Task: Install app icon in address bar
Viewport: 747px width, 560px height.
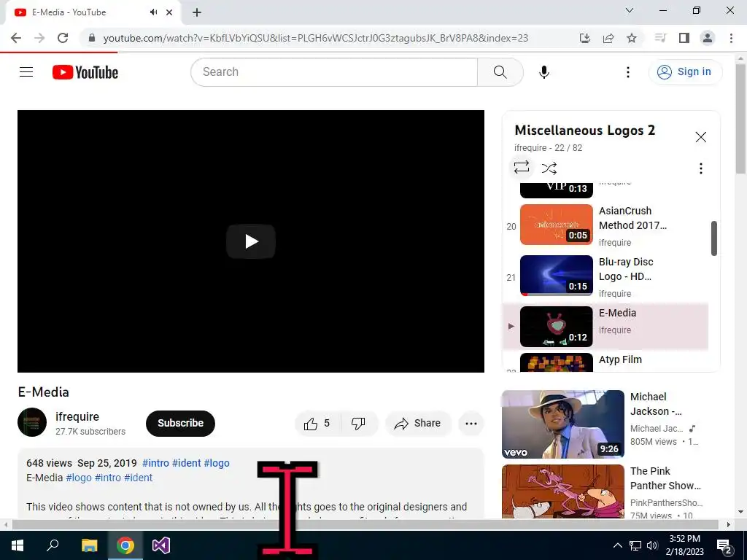Action: (x=585, y=38)
